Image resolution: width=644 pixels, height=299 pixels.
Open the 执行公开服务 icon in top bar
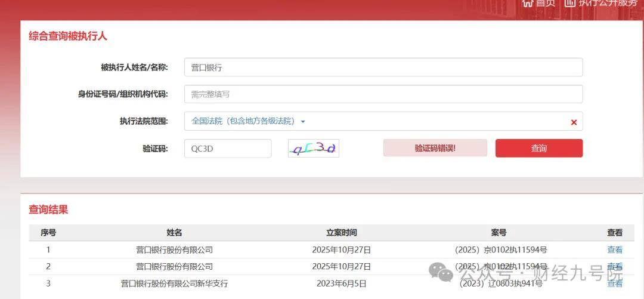569,3
